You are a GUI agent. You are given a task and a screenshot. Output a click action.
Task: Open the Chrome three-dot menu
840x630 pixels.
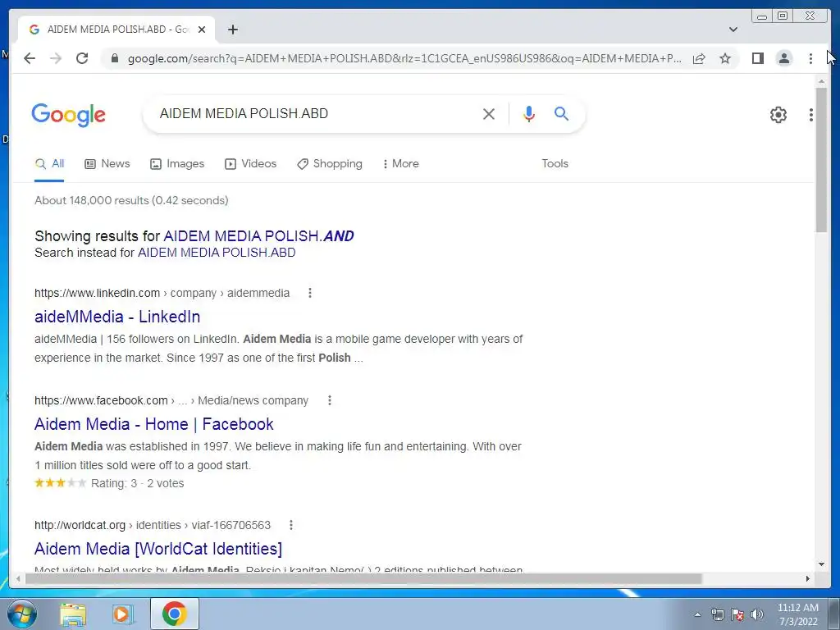(x=810, y=58)
